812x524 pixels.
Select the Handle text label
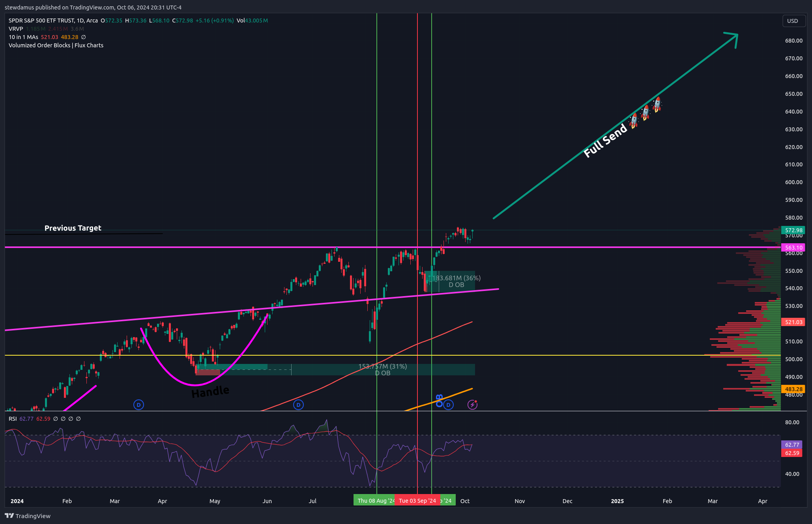pyautogui.click(x=210, y=392)
